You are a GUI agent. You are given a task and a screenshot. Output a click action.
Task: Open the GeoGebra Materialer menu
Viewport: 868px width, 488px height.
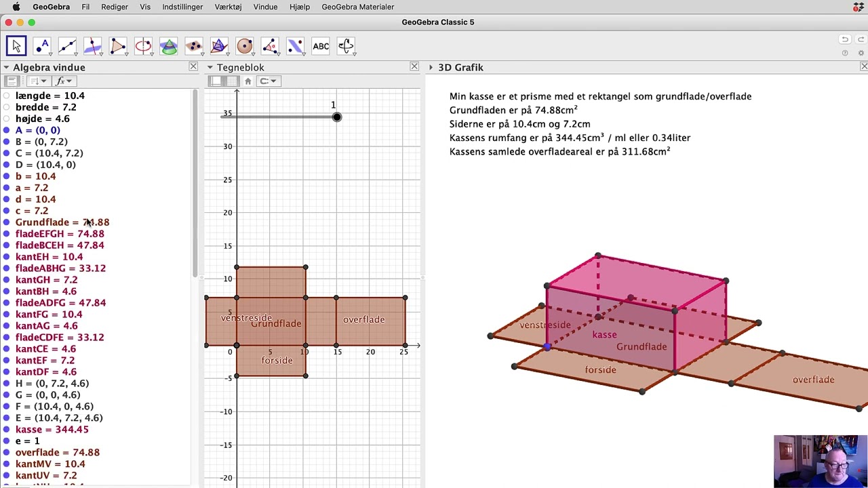[x=357, y=7]
